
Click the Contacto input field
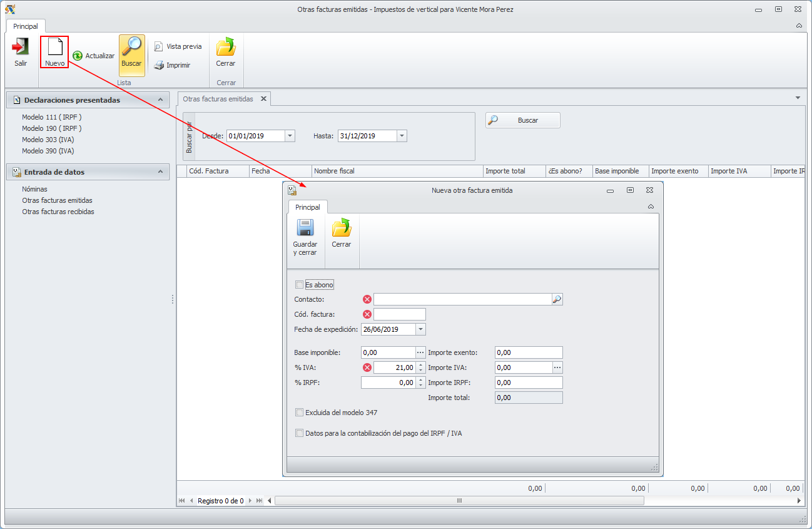click(462, 299)
